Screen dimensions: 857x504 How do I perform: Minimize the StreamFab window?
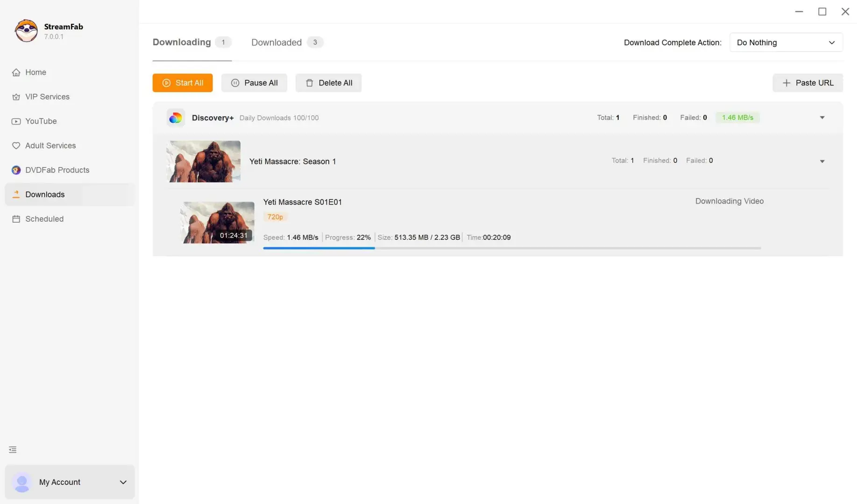(799, 12)
